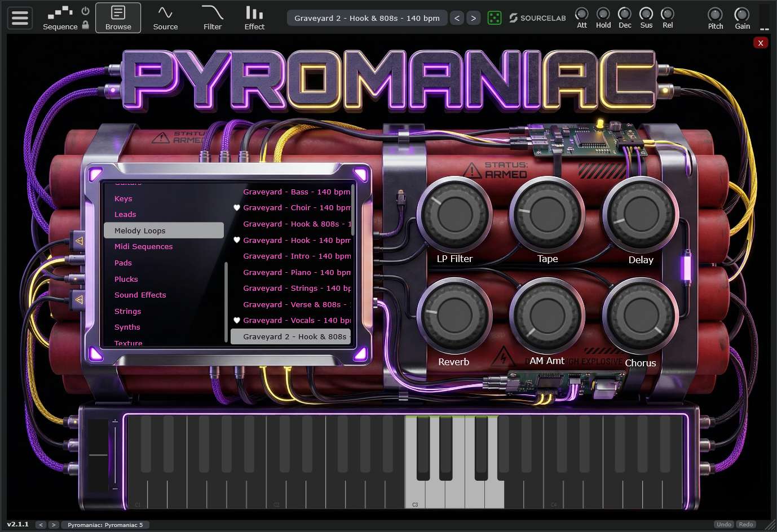
Task: Open the Browse panel
Action: pyautogui.click(x=118, y=17)
